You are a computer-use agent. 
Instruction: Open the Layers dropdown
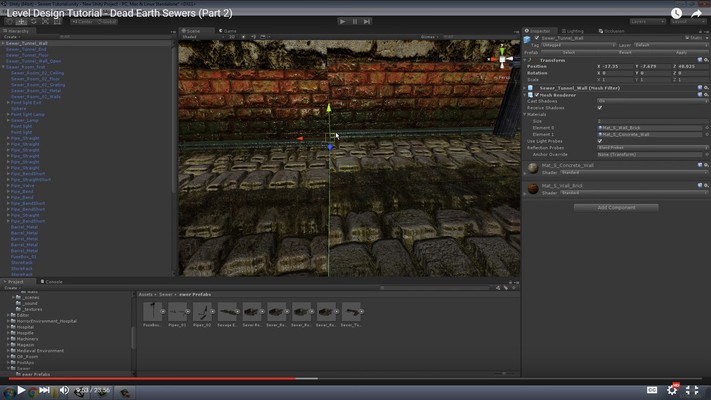tap(647, 21)
